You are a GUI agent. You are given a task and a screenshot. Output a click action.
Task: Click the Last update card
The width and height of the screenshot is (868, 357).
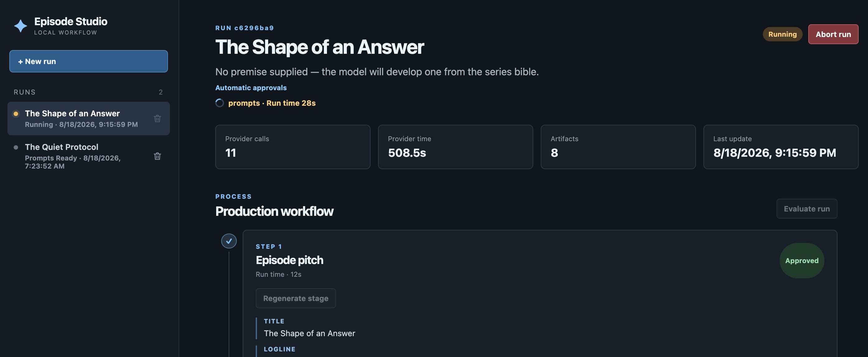click(781, 147)
